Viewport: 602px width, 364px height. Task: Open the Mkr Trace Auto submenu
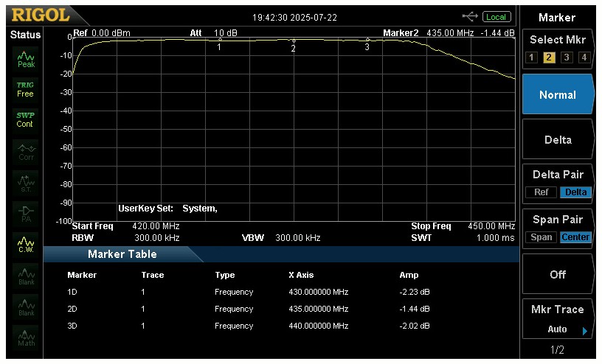(x=558, y=320)
